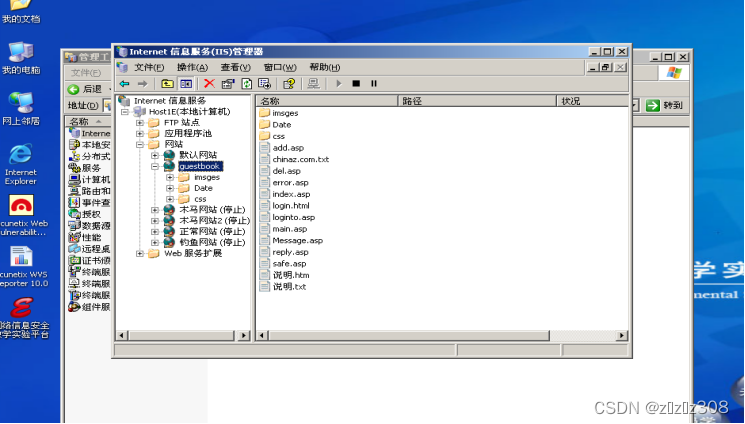This screenshot has width=745, height=424.
Task: Stop the site using the black square button
Action: pos(356,84)
